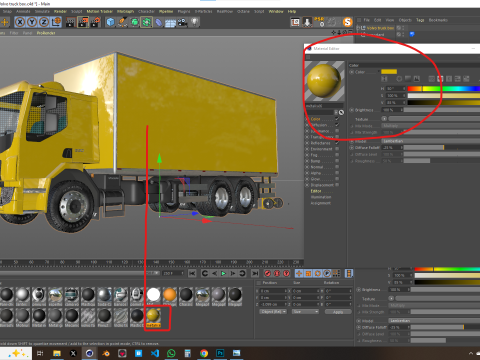This screenshot has height=360, width=480.
Task: Toggle the Diffusion channel checkbox
Action: click(337, 125)
